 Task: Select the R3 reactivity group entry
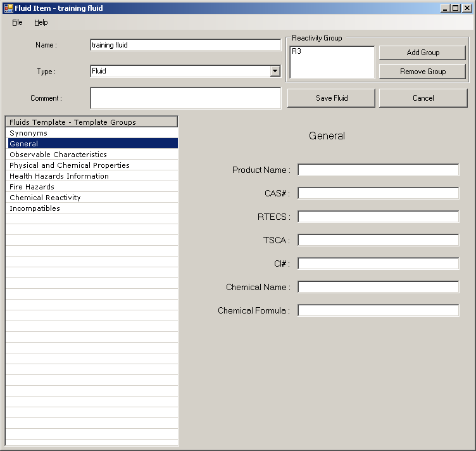(x=297, y=51)
